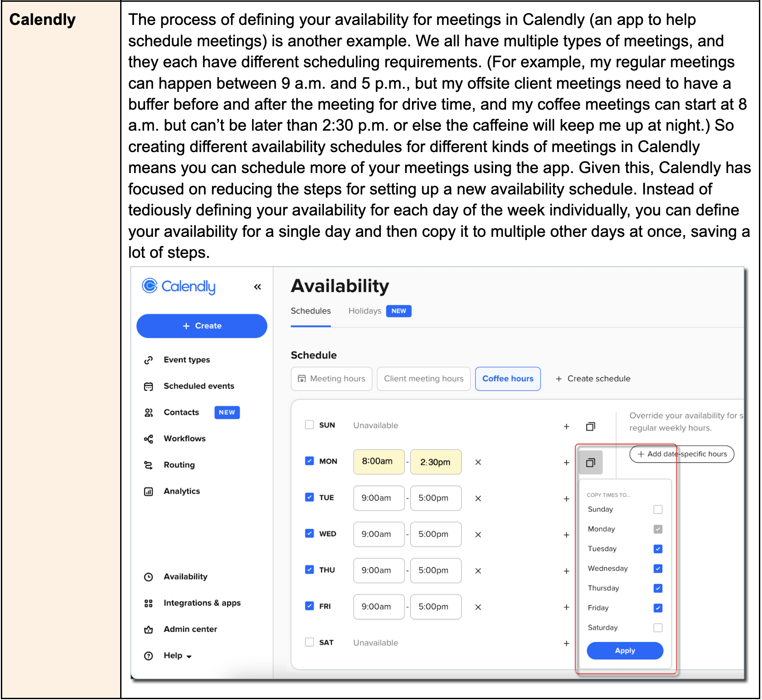The width and height of the screenshot is (762, 700).
Task: Click Monday copy times icon
Action: (x=591, y=462)
